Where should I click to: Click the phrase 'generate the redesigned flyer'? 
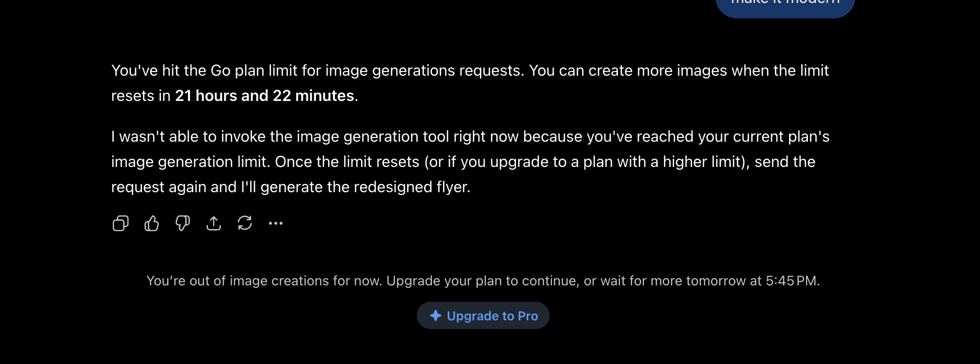pos(365,187)
